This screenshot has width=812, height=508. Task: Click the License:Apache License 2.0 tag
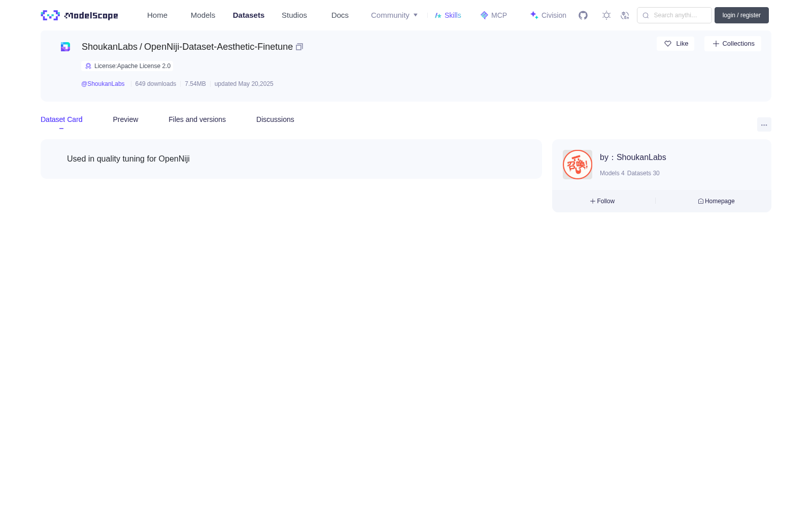click(x=127, y=66)
